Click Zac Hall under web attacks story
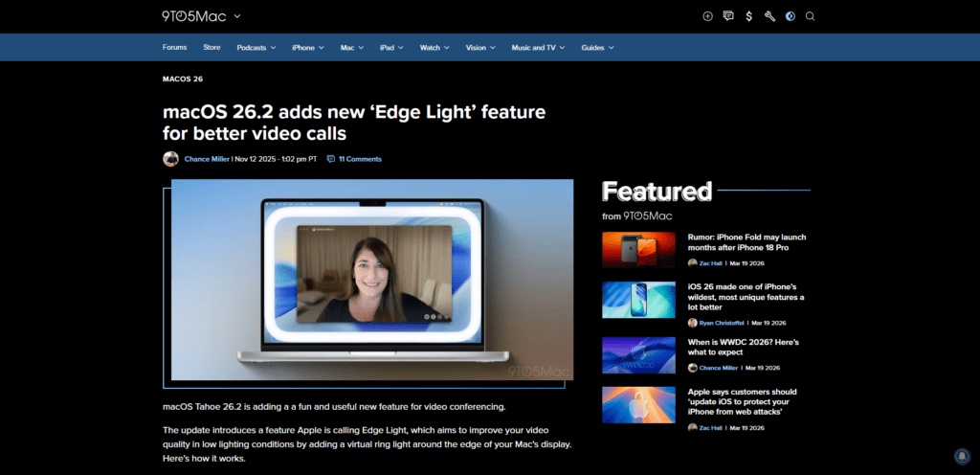 [710, 428]
